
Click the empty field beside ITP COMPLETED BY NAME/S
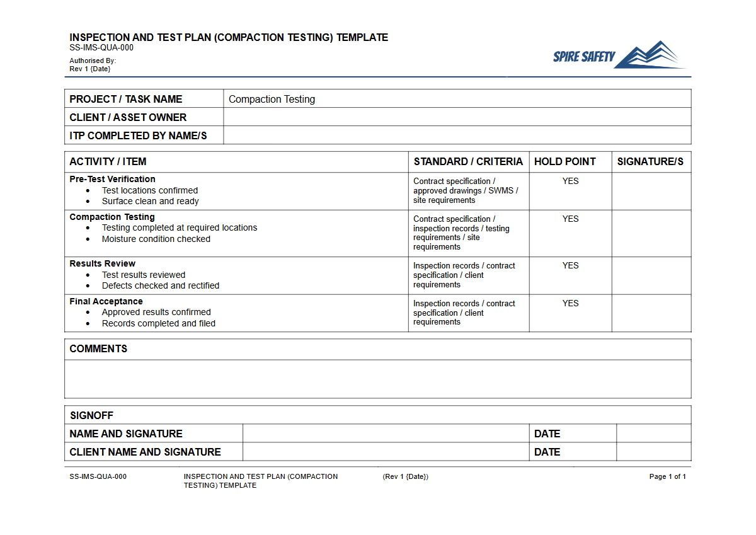click(x=457, y=135)
